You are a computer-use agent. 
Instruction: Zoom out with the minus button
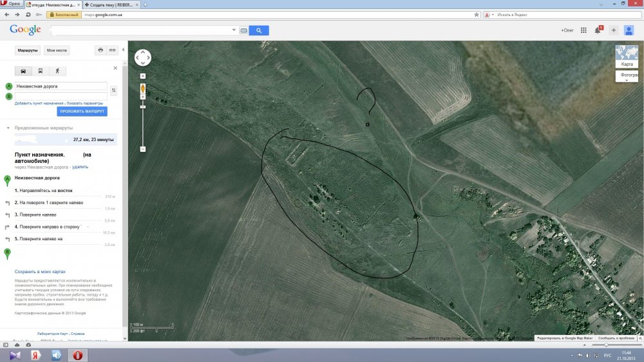(x=143, y=149)
